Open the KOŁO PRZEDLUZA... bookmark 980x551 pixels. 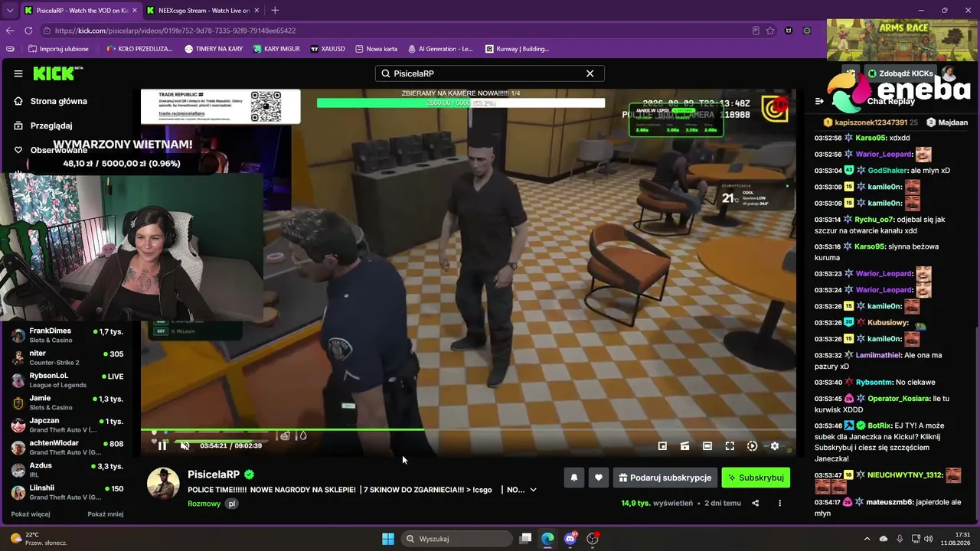[140, 49]
